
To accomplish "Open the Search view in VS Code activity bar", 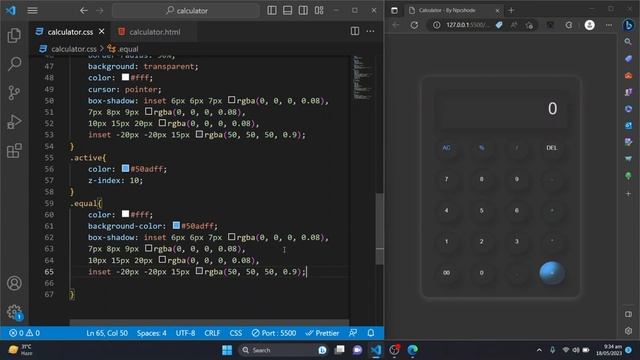I will 14,64.
